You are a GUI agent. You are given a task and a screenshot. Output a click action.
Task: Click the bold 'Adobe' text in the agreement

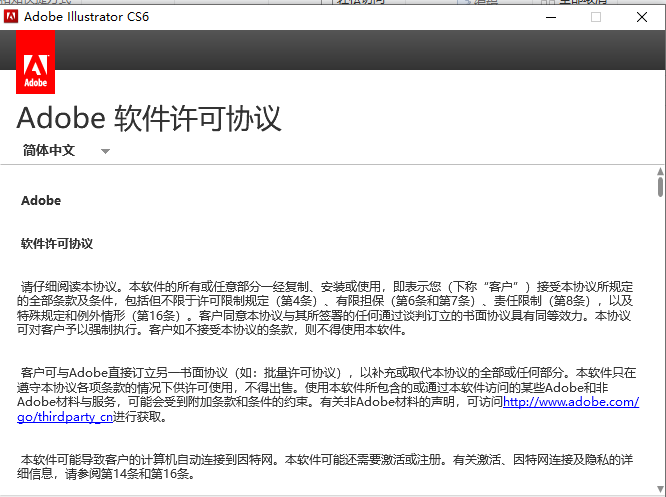click(41, 200)
